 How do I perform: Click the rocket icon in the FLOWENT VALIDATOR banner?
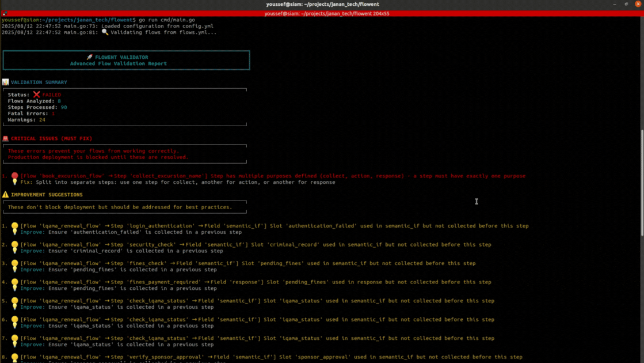[89, 57]
